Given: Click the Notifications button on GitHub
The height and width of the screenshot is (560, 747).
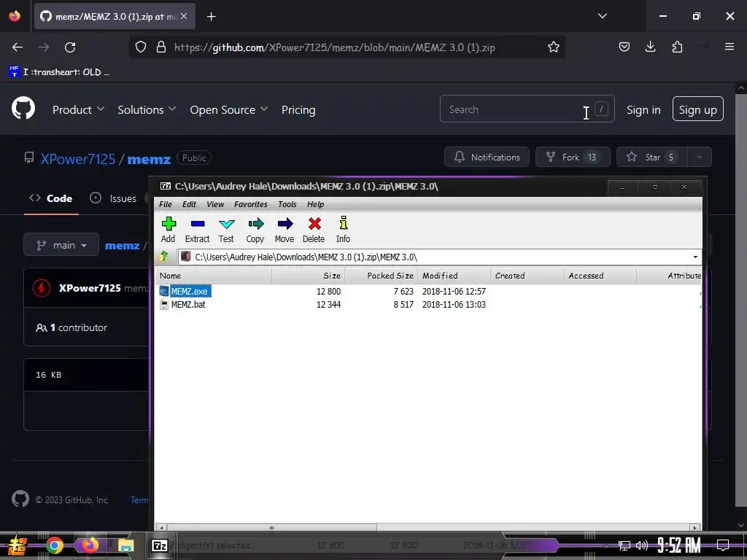Looking at the screenshot, I should [487, 157].
